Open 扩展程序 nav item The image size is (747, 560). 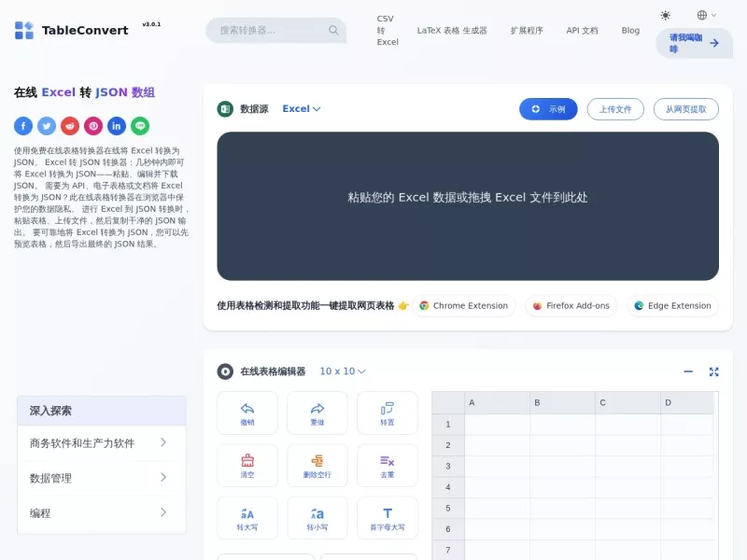(x=527, y=31)
